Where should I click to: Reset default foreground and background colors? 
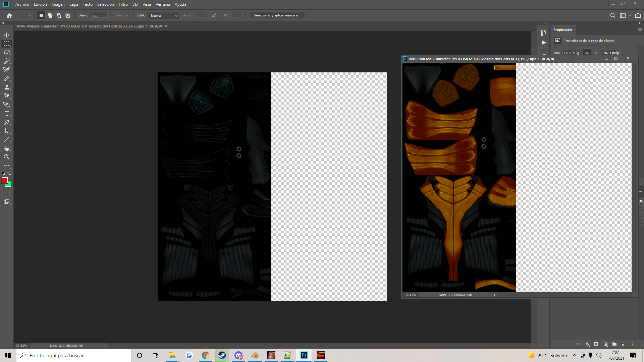3,174
